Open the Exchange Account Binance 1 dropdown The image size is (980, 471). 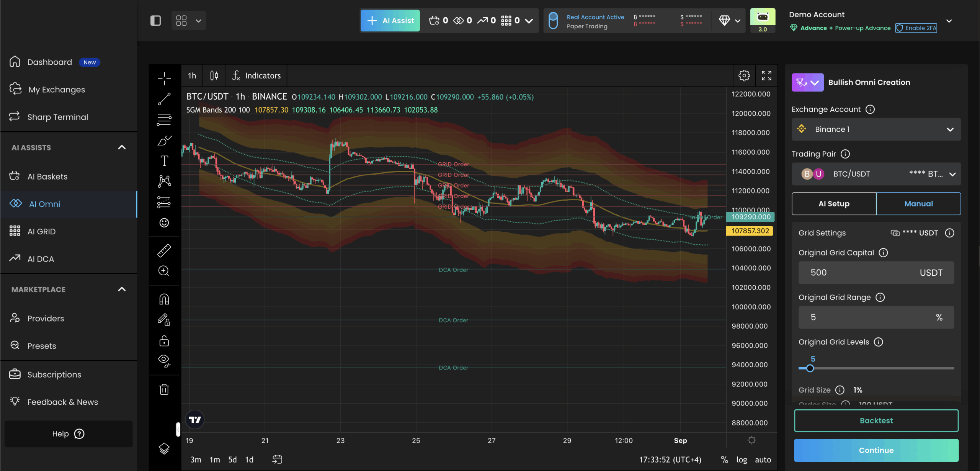876,129
